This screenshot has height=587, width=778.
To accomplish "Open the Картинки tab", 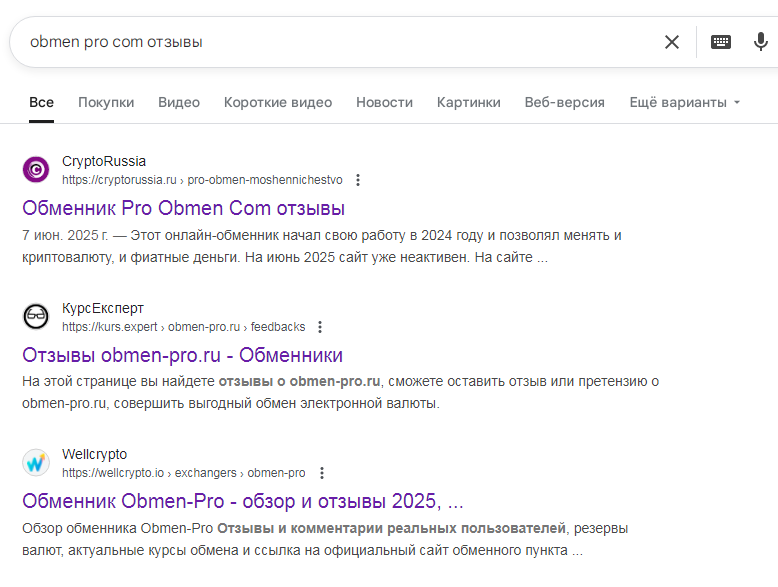I will click(469, 103).
